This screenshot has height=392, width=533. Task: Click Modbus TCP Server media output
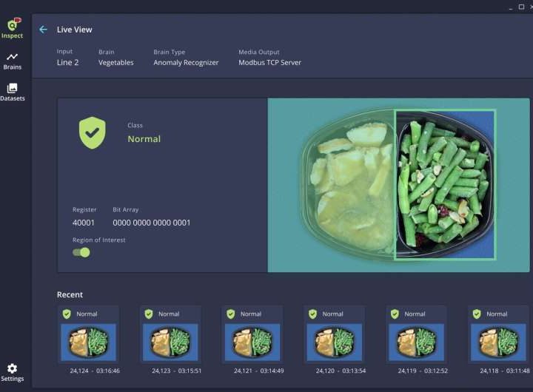coord(269,63)
